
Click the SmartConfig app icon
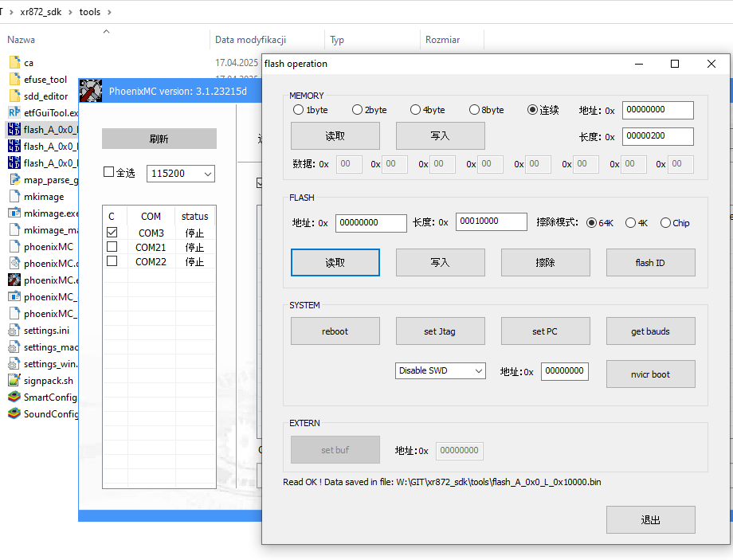14,397
